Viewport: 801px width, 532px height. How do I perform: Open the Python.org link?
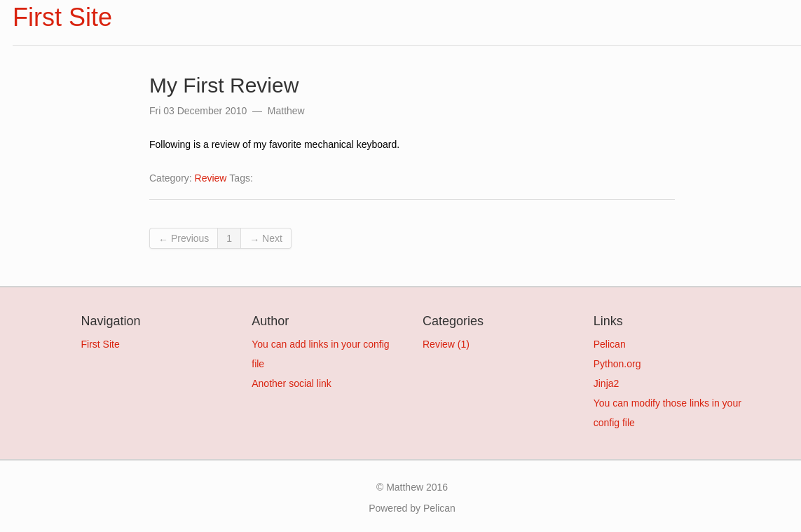pyautogui.click(x=617, y=364)
